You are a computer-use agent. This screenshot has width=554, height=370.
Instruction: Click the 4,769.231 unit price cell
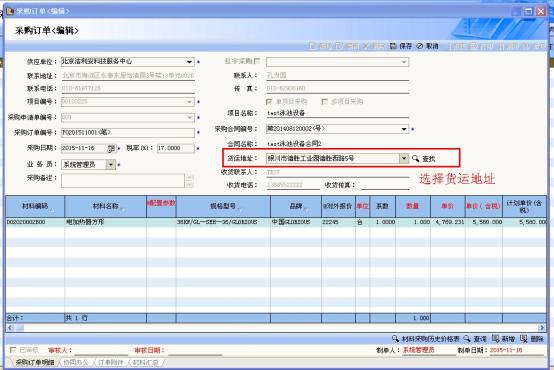tap(448, 222)
